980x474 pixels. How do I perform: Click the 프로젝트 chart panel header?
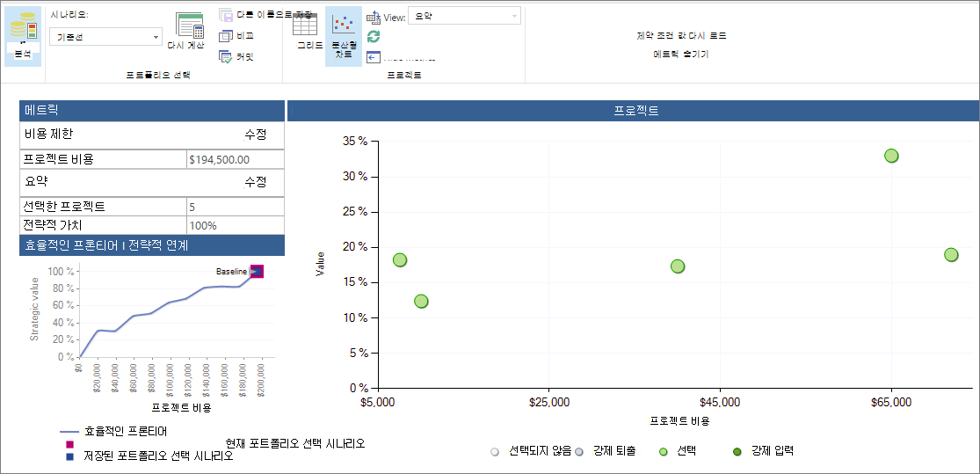click(633, 112)
